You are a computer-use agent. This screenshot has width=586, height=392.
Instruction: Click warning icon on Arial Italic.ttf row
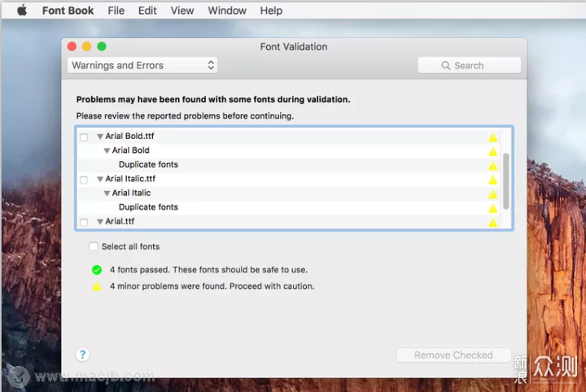[493, 180]
